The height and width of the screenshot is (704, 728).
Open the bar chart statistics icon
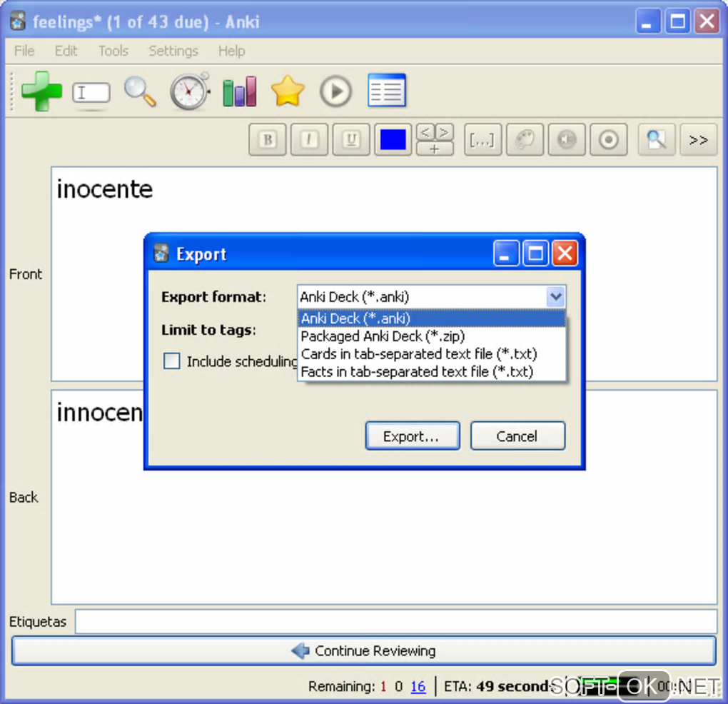coord(240,91)
